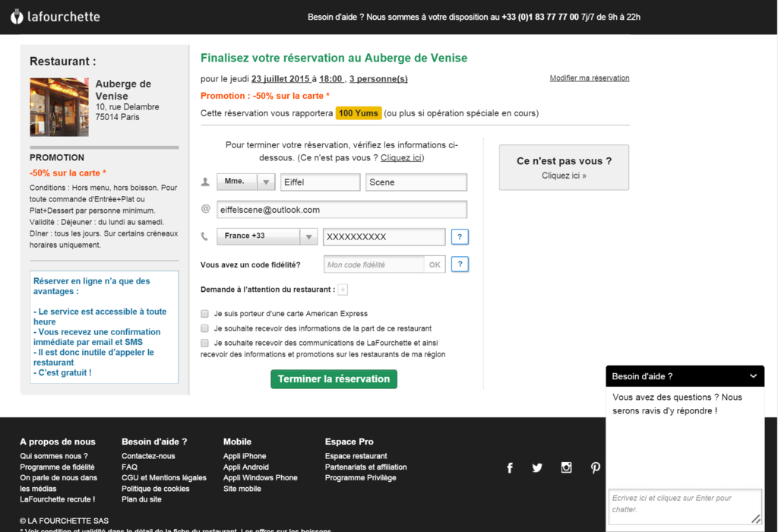Collapse the Besoin d'aide chat chevron
The height and width of the screenshot is (532, 778).
753,376
